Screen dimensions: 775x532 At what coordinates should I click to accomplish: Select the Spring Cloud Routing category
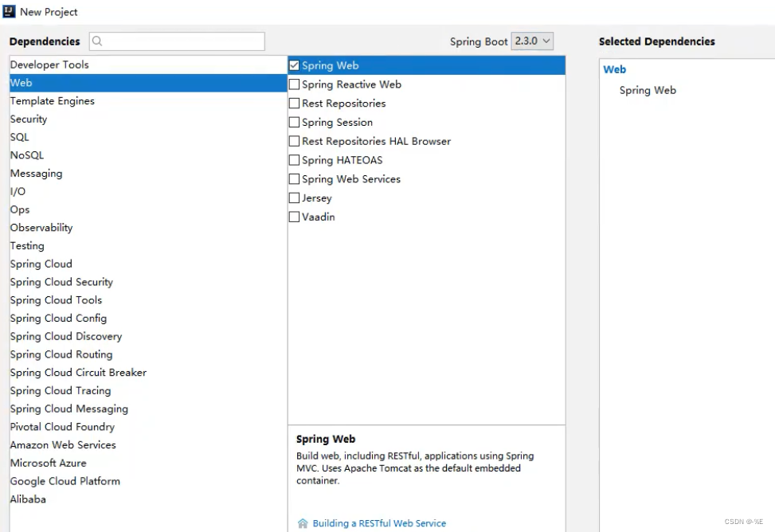coord(148,354)
